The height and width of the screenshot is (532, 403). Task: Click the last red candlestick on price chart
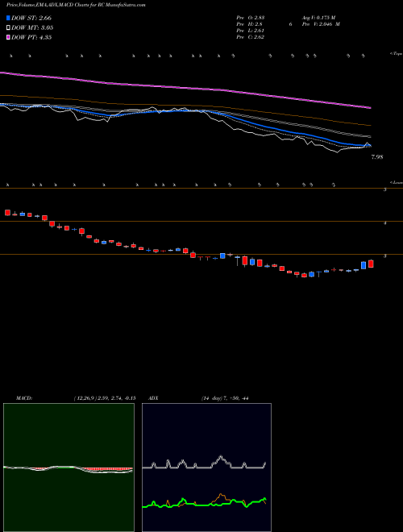[371, 264]
